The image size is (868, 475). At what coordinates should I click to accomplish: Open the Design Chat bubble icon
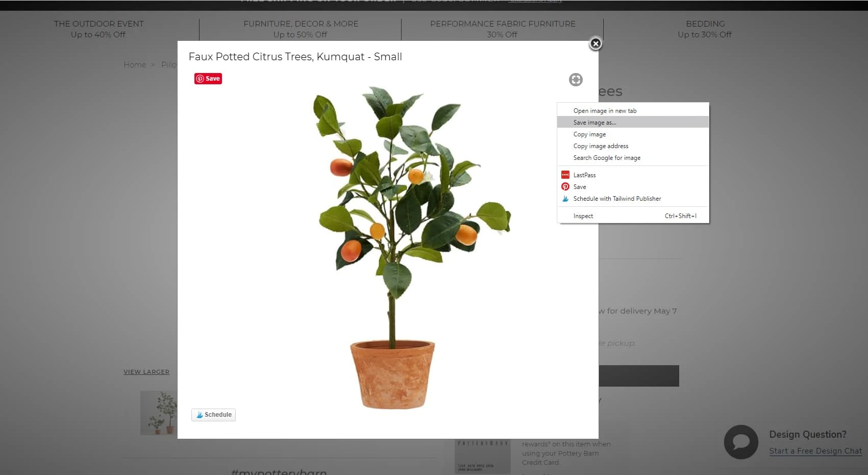tap(741, 442)
